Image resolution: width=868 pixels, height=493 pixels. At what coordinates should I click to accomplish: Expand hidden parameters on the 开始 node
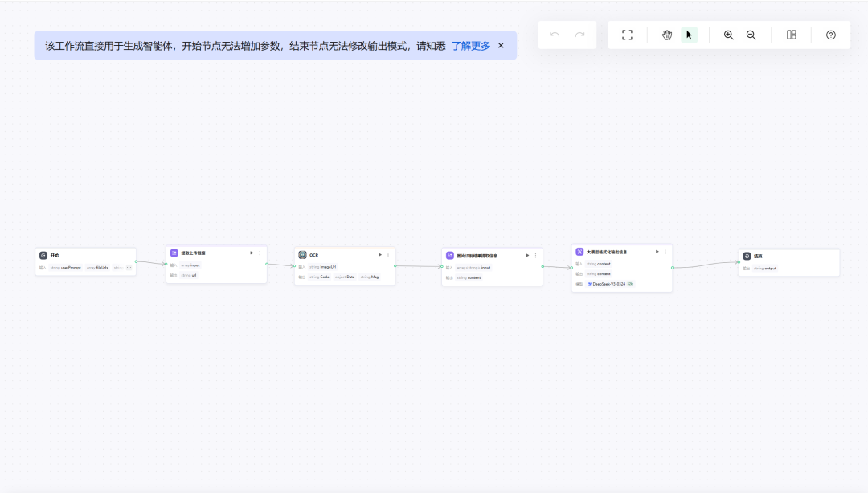coord(129,267)
